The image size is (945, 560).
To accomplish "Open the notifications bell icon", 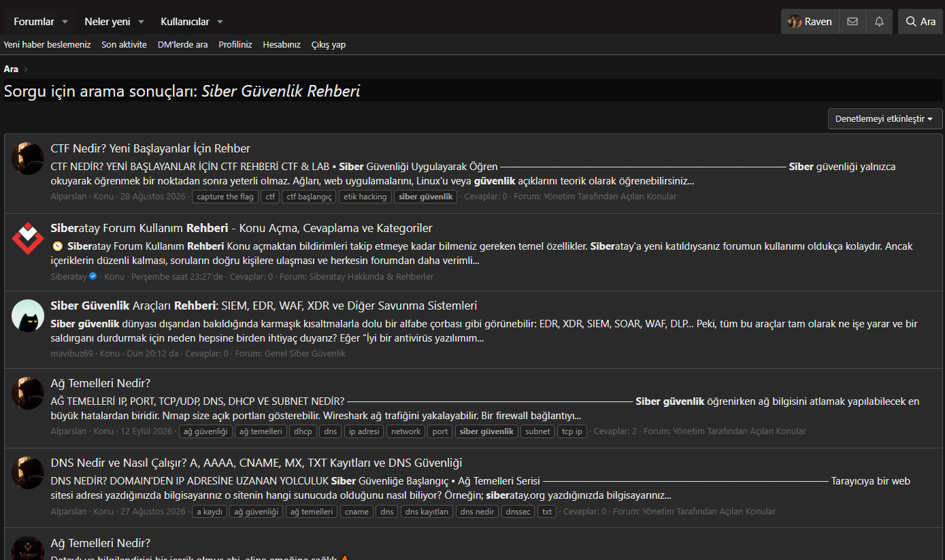I will [x=879, y=22].
